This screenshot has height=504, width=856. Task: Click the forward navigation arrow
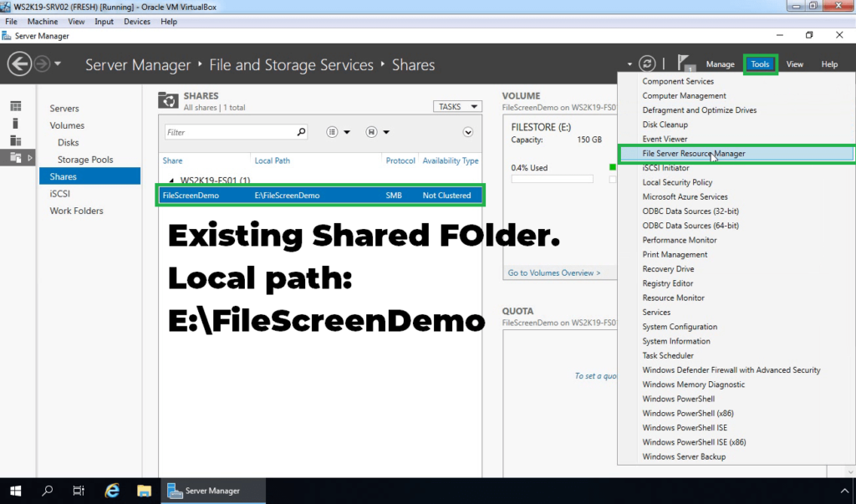[42, 64]
